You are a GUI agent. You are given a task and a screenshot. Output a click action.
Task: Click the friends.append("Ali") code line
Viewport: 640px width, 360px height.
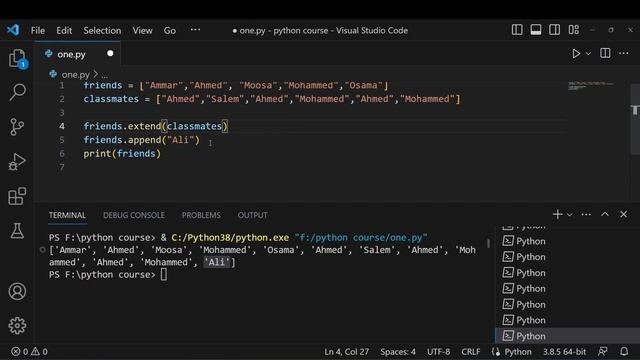coord(142,140)
